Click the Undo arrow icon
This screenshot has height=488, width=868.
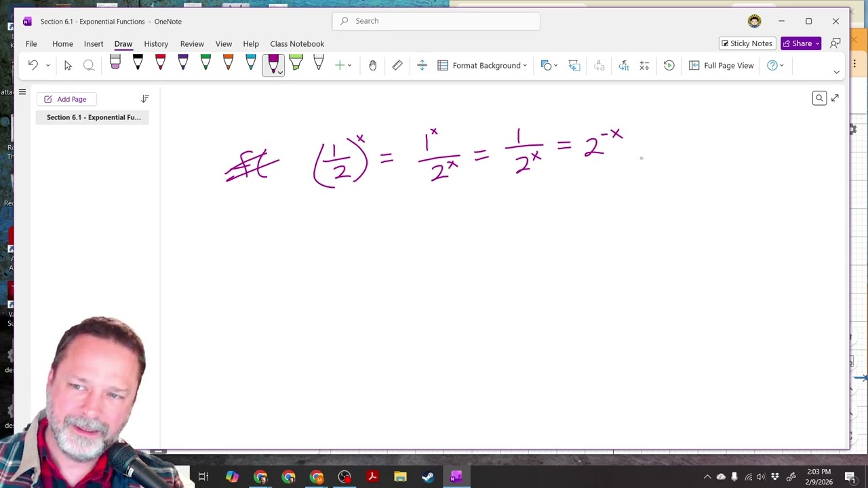coord(33,65)
